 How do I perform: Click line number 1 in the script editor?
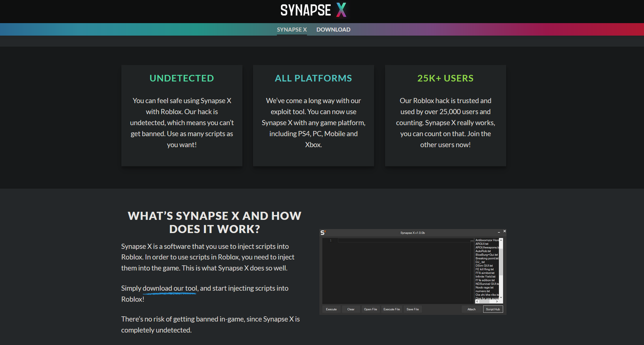click(x=330, y=240)
